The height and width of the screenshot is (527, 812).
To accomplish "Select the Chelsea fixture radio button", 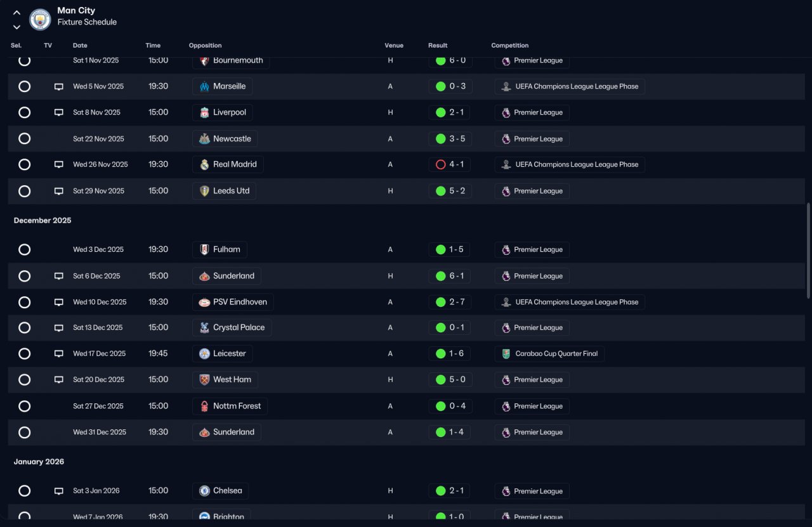I will pos(24,491).
